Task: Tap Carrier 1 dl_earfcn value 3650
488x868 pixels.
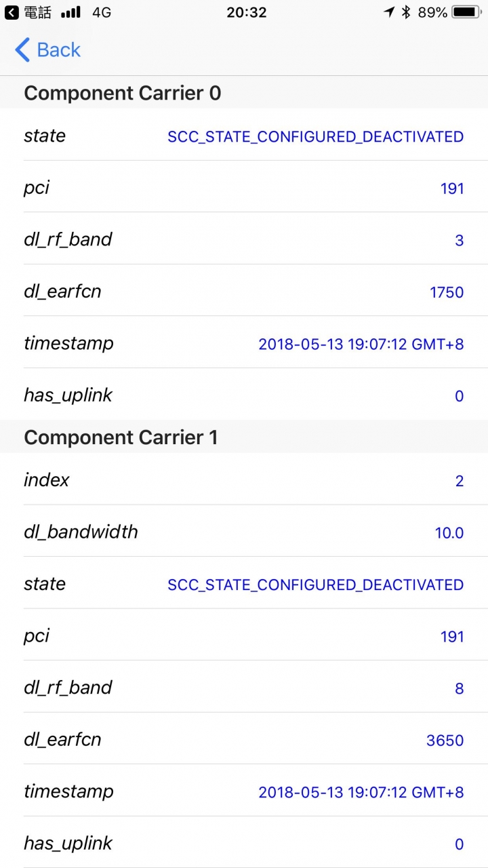Action: (x=445, y=740)
